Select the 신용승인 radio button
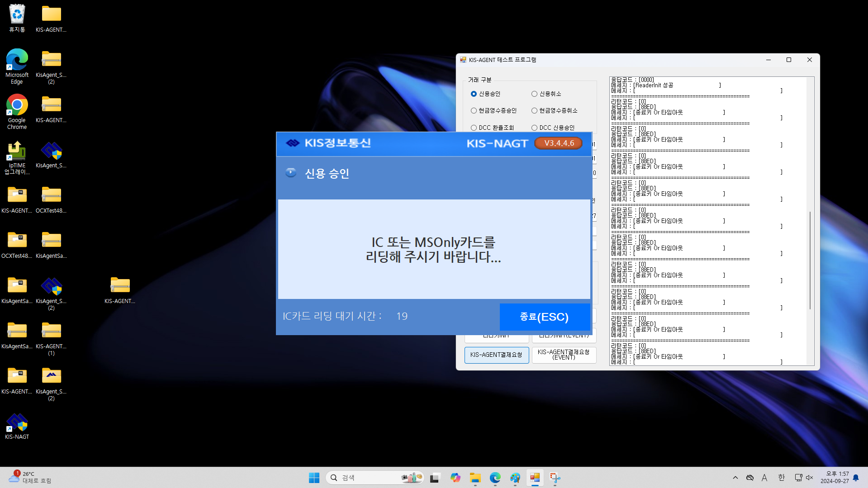Screen dimensions: 868x488 [x=474, y=94]
